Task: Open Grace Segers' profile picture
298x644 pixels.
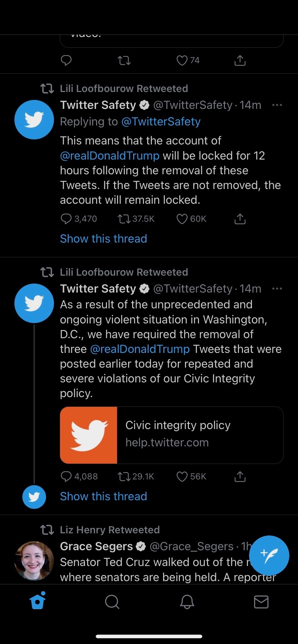Action: [34, 561]
